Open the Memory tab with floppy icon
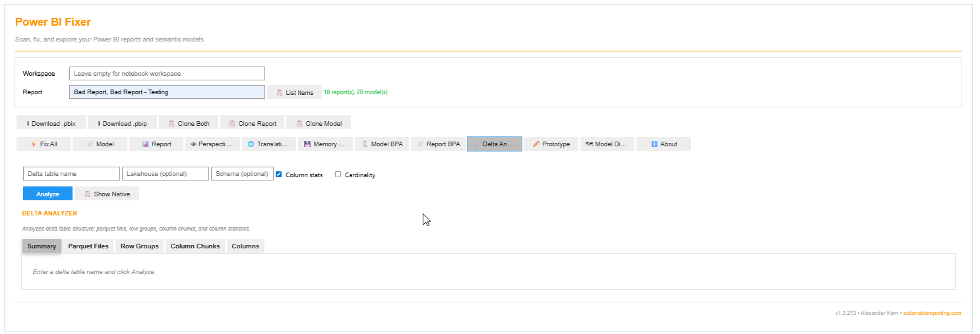This screenshot has height=334, width=980. (x=325, y=144)
